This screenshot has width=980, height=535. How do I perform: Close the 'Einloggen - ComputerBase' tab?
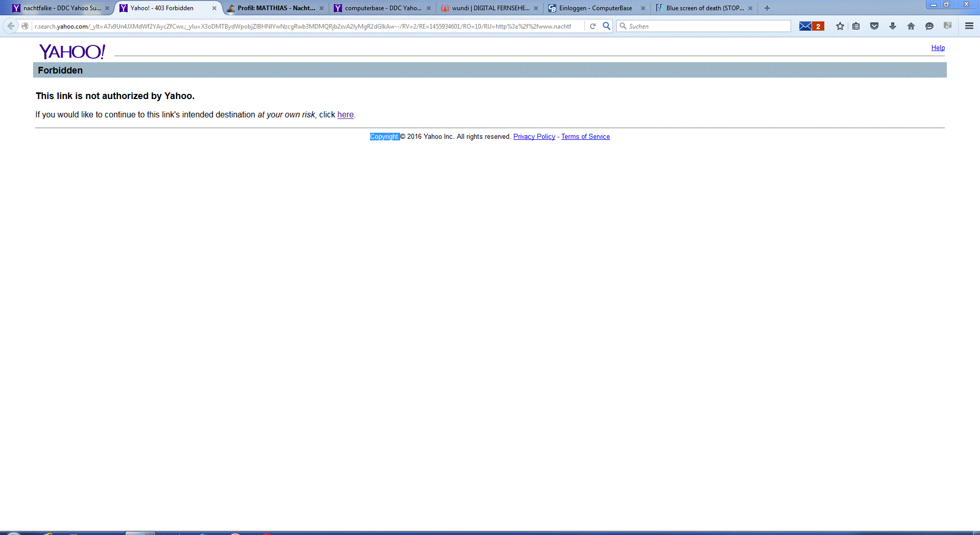643,8
